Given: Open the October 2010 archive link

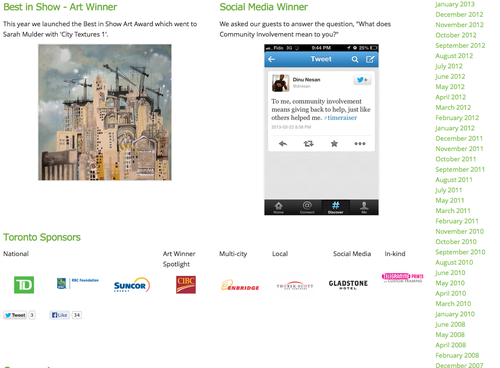Looking at the screenshot, I should [x=456, y=242].
